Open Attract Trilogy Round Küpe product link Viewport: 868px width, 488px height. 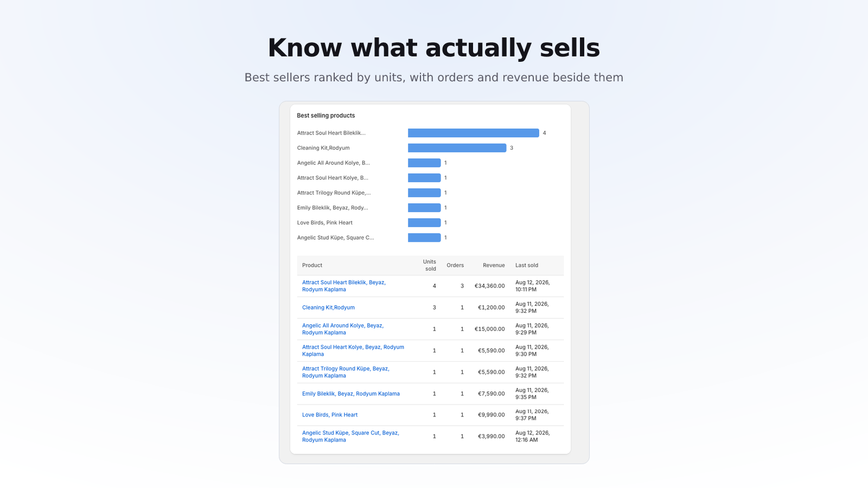(x=346, y=372)
